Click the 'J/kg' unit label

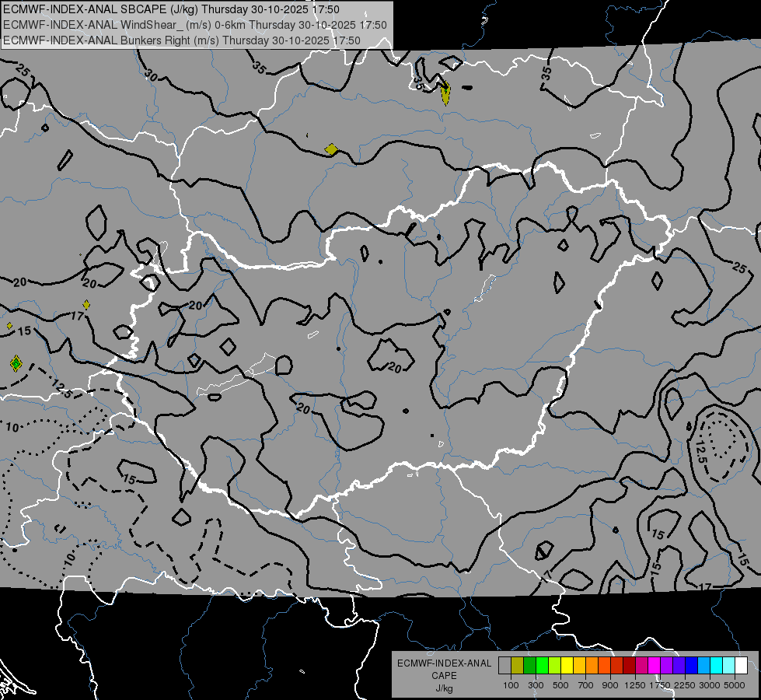pos(444,688)
